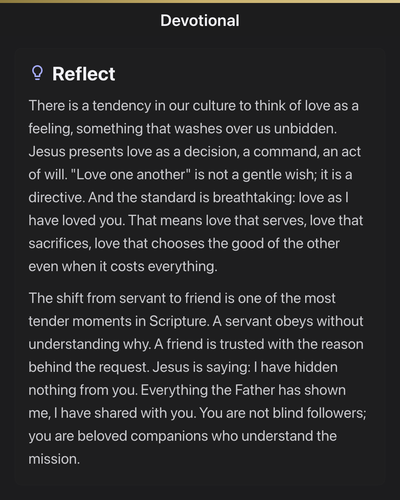Click the word "Scripture" in second paragraph
Image resolution: width=400 pixels, height=500 pixels.
(179, 322)
